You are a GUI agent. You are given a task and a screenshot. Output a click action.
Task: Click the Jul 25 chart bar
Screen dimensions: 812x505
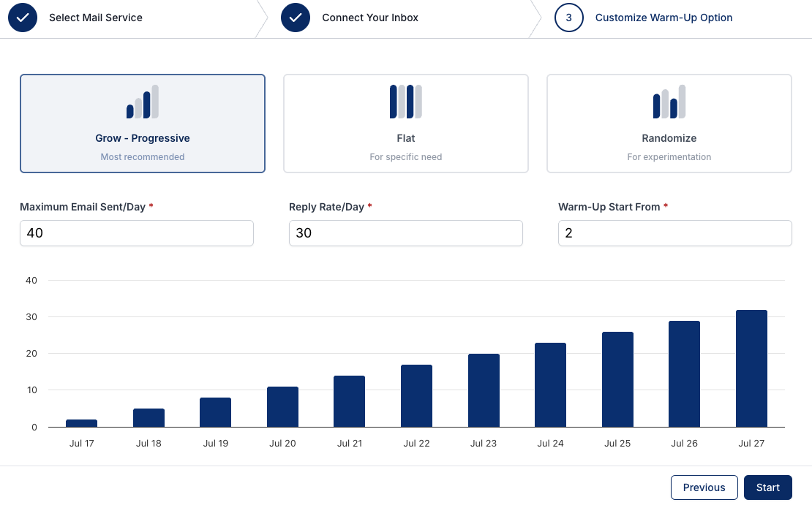pyautogui.click(x=618, y=379)
